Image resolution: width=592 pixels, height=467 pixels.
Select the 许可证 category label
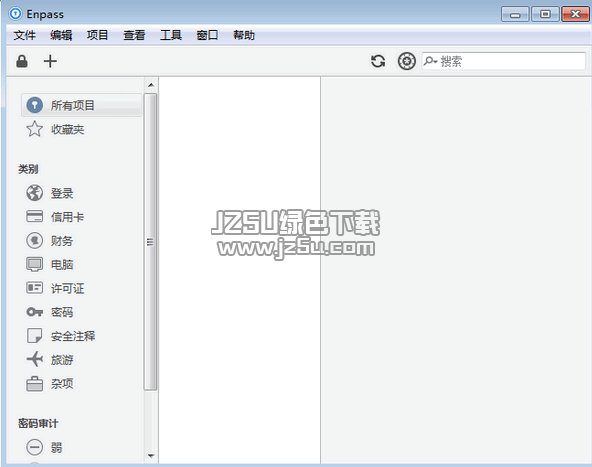coord(67,288)
